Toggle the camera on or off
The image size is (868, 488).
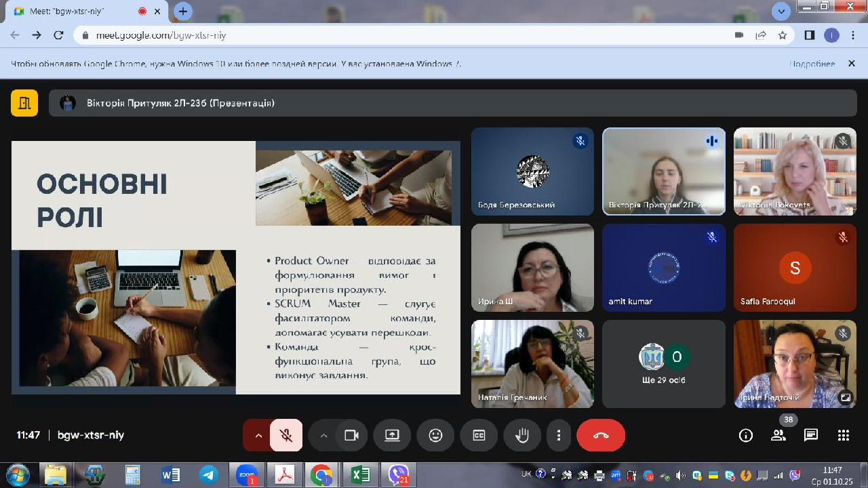coord(351,435)
